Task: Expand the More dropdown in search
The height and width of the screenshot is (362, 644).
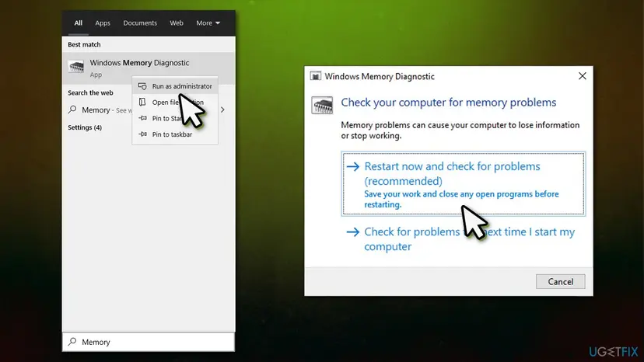Action: 208,23
